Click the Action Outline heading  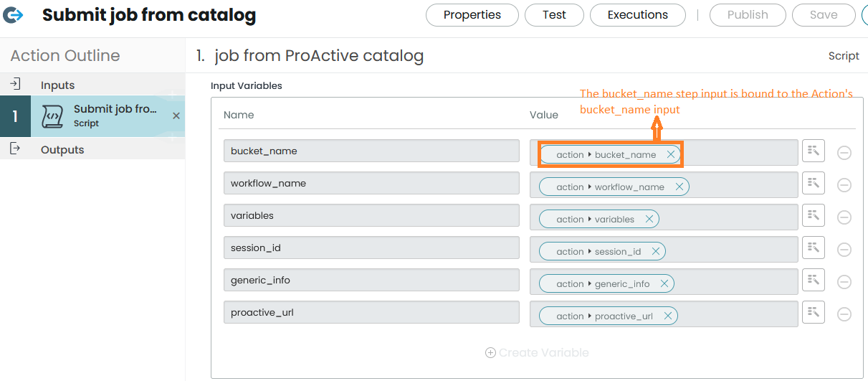[65, 55]
